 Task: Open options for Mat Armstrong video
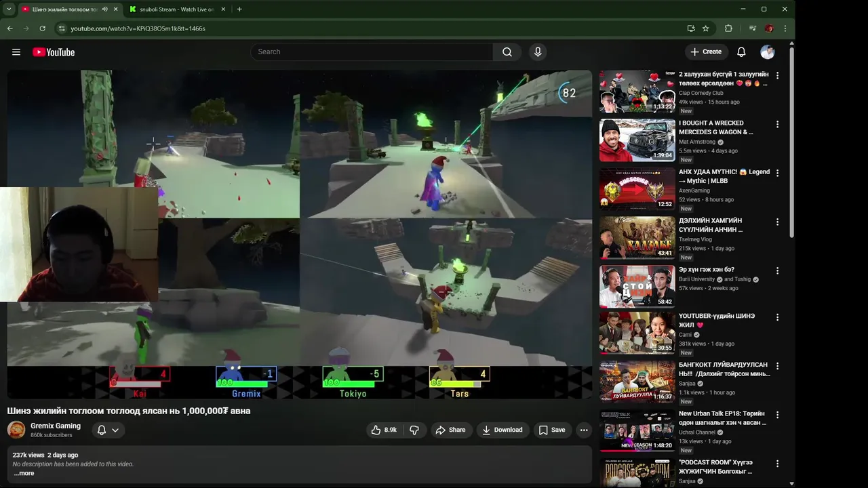[x=777, y=125]
